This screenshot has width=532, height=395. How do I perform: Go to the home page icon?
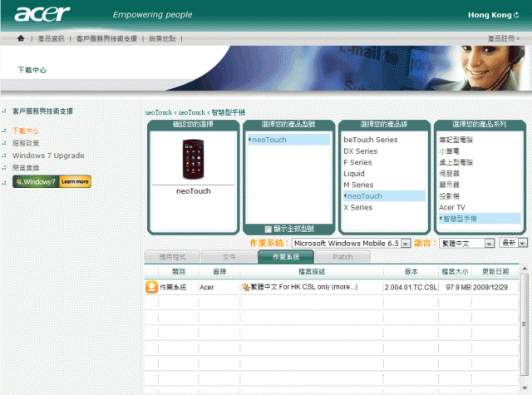click(x=21, y=38)
